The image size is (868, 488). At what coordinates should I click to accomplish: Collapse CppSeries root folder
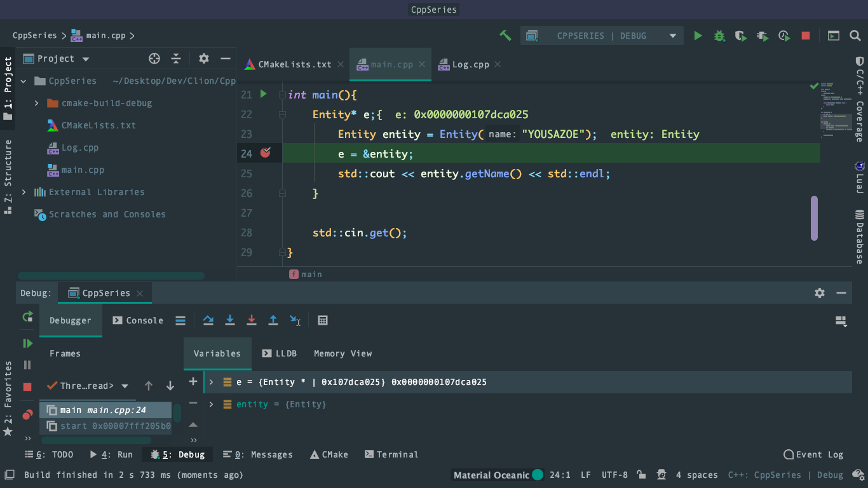point(24,81)
